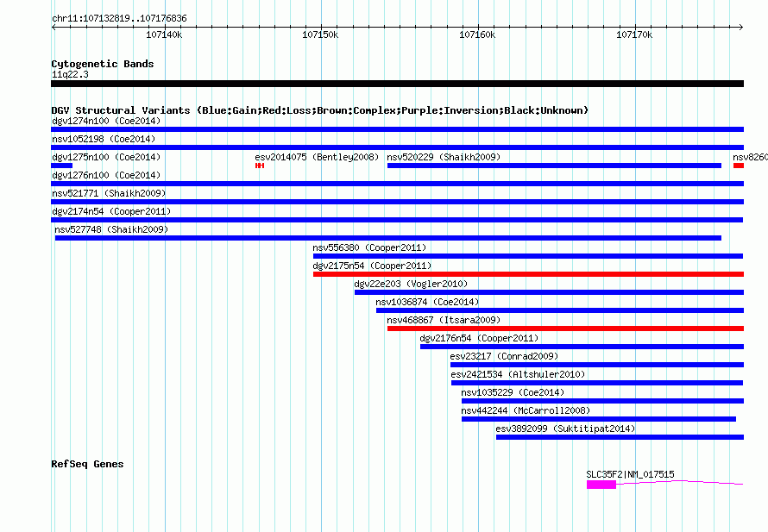Image resolution: width=768 pixels, height=532 pixels.
Task: Click the small red esv2014075 loss marker
Action: 260,166
